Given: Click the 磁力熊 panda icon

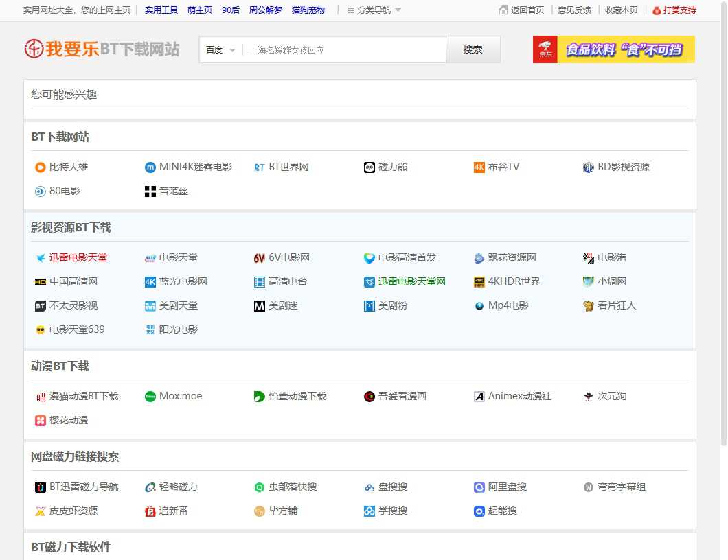Looking at the screenshot, I should coord(369,167).
